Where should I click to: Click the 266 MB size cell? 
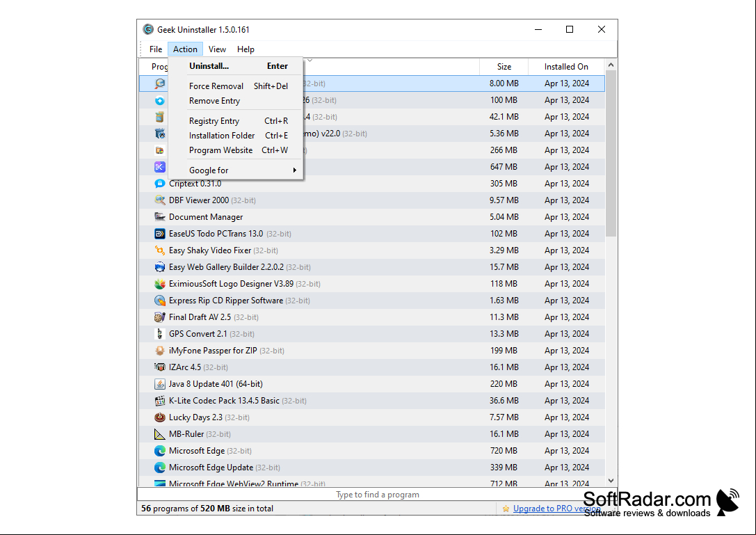click(504, 150)
